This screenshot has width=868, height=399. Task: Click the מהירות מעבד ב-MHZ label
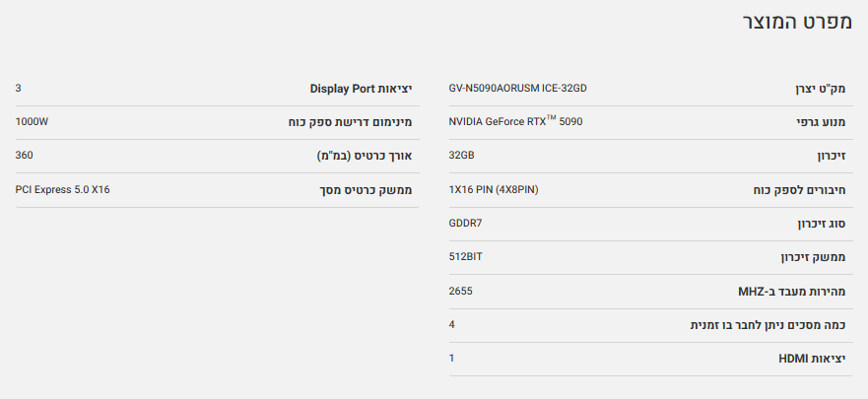[x=791, y=292]
